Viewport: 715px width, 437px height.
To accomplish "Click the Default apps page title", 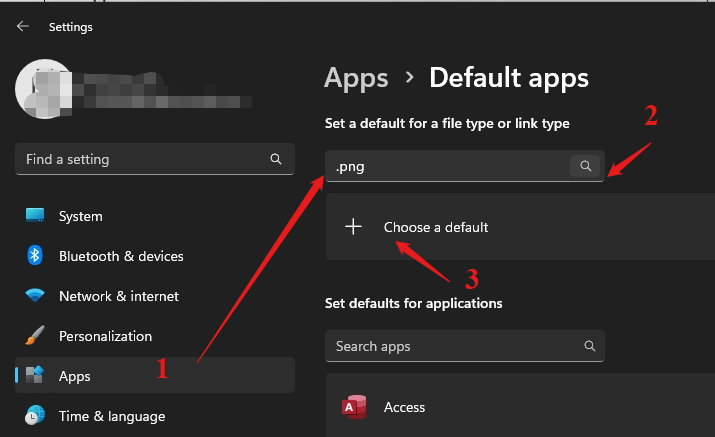I will tap(509, 78).
